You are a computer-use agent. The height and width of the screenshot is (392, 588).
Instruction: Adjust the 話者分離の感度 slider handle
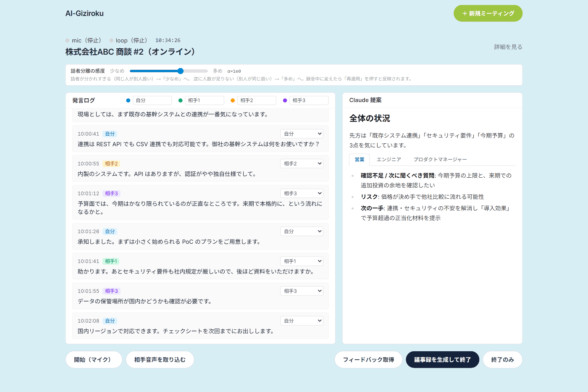pos(180,71)
